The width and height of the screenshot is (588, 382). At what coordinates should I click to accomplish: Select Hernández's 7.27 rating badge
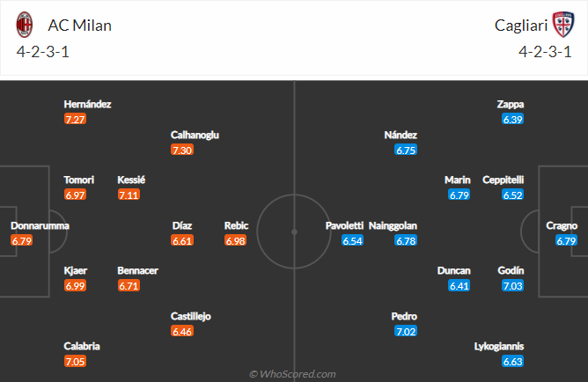point(76,119)
